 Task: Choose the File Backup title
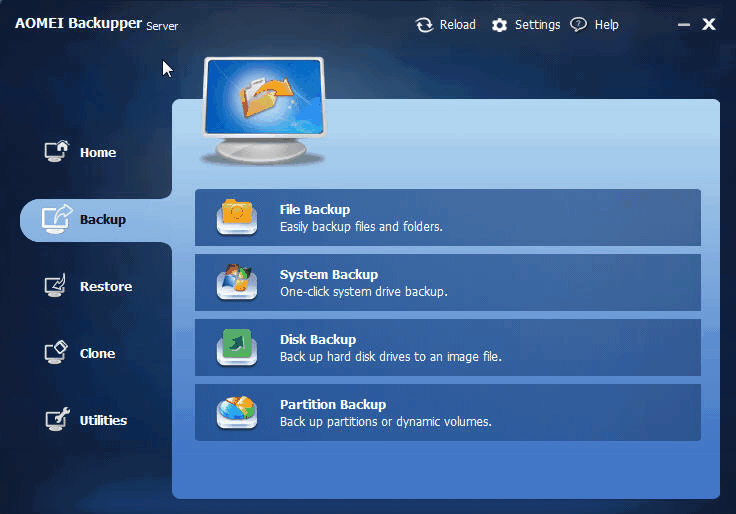click(x=315, y=209)
